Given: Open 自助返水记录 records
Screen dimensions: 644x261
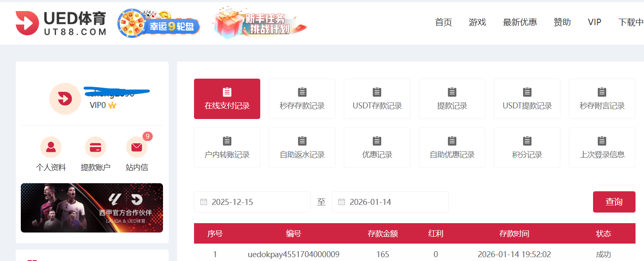Looking at the screenshot, I should pos(302,148).
